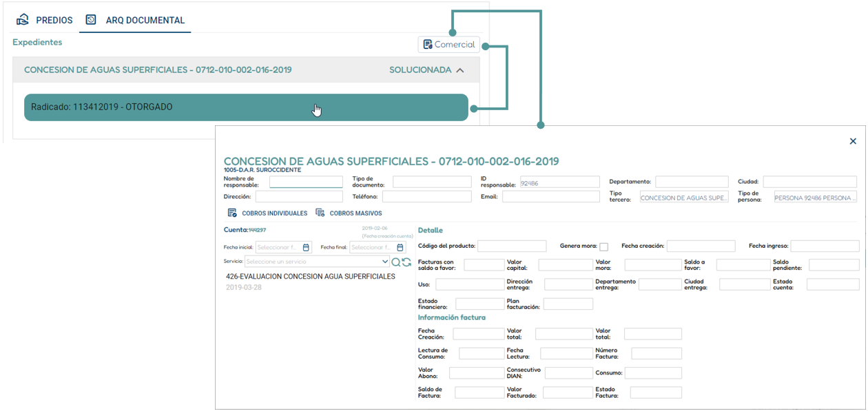Focus the top Departamento field

[692, 182]
